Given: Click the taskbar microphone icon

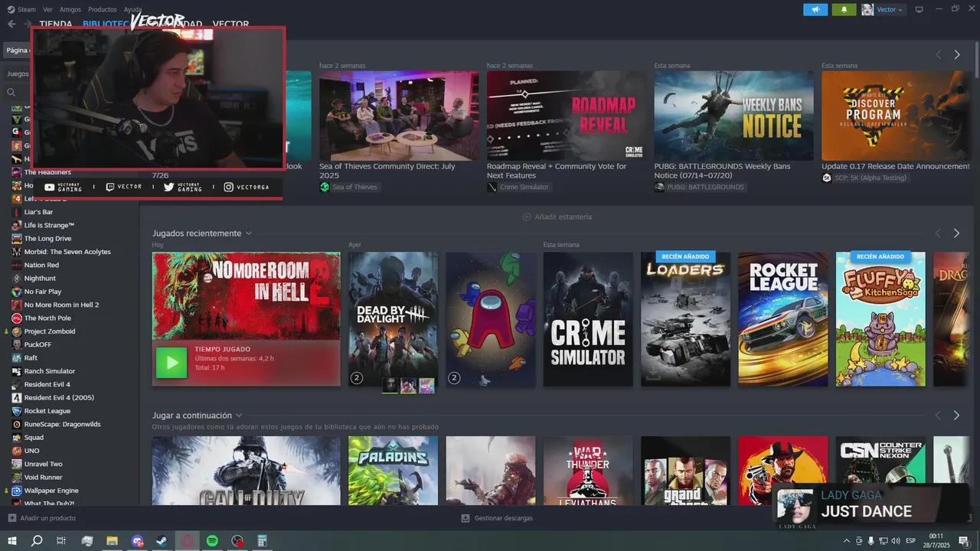Looking at the screenshot, I should coord(871,541).
